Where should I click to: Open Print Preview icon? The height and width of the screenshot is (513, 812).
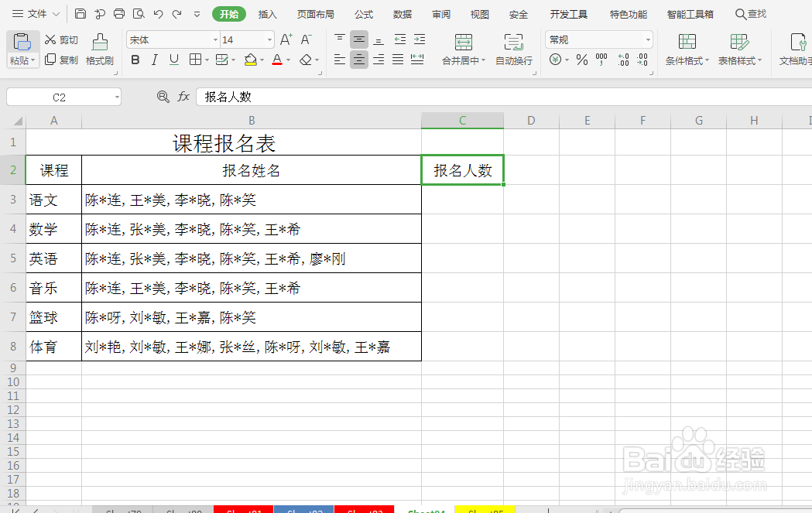click(x=139, y=14)
